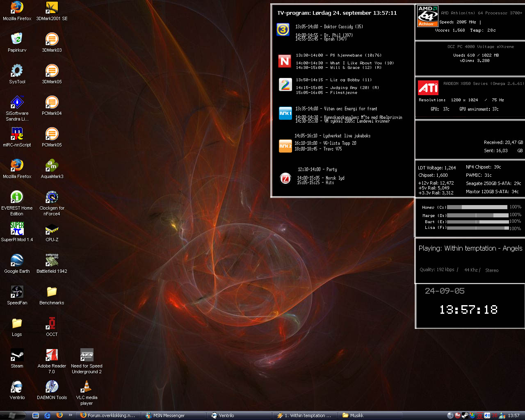Open Clockgen for nForce4 shortcut
This screenshot has width=525, height=420.
52,203
